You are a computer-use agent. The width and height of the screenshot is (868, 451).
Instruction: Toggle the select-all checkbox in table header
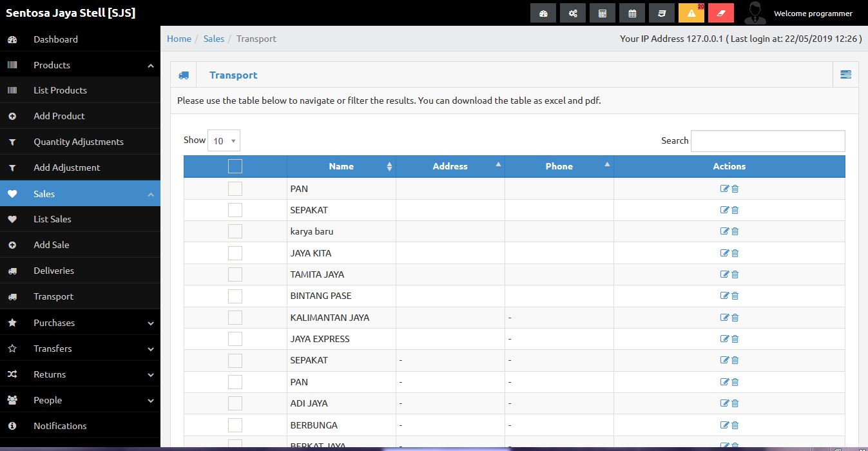(x=235, y=166)
